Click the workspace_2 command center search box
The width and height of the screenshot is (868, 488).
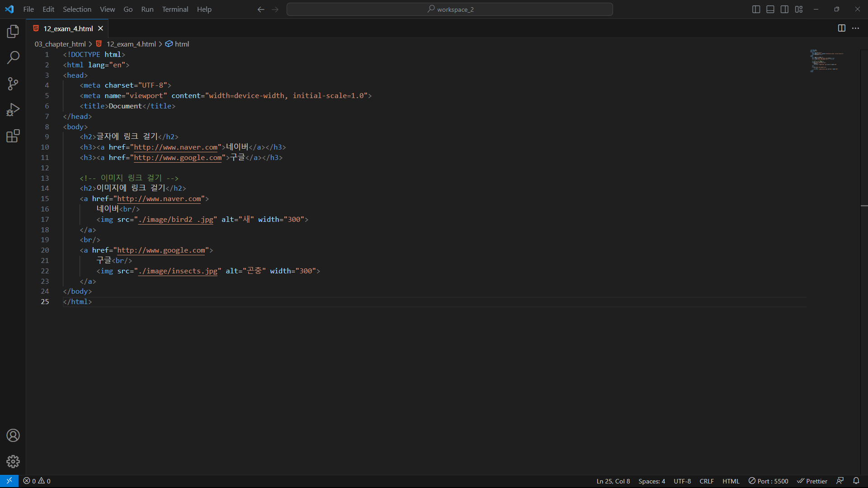click(x=450, y=9)
